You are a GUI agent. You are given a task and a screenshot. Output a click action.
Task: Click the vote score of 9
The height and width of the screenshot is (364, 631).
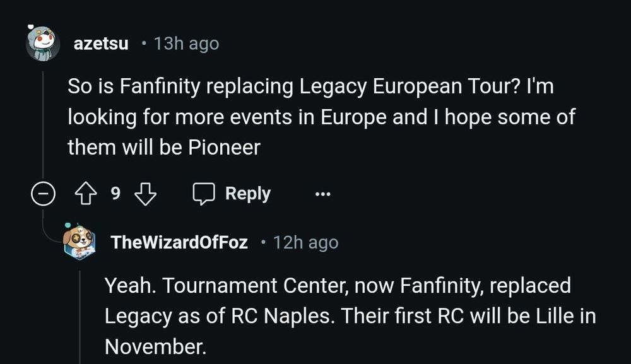coord(115,194)
